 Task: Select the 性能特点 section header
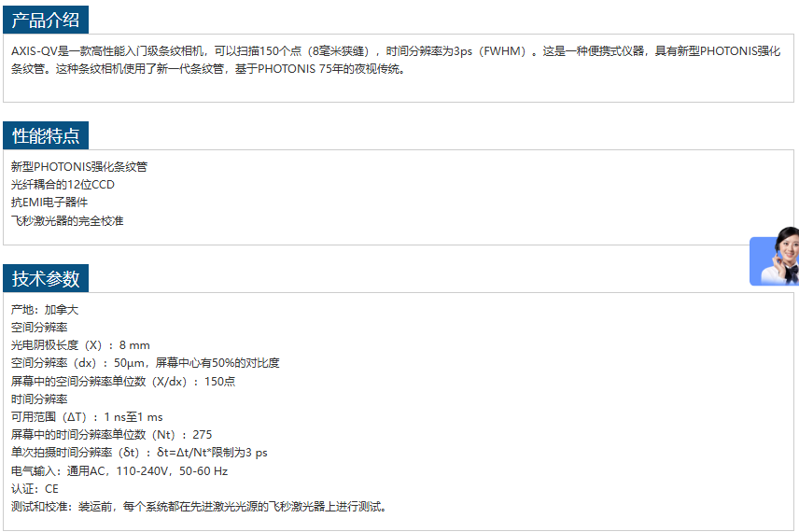pos(46,135)
